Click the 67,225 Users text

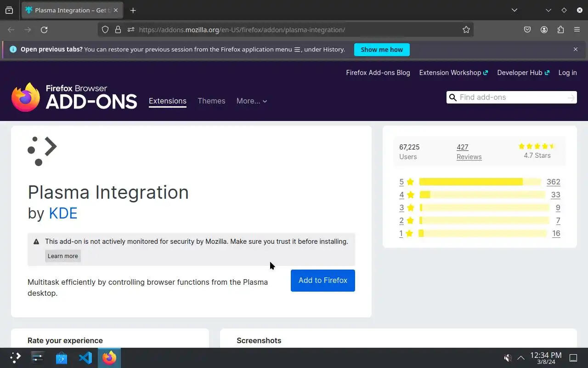pos(409,152)
